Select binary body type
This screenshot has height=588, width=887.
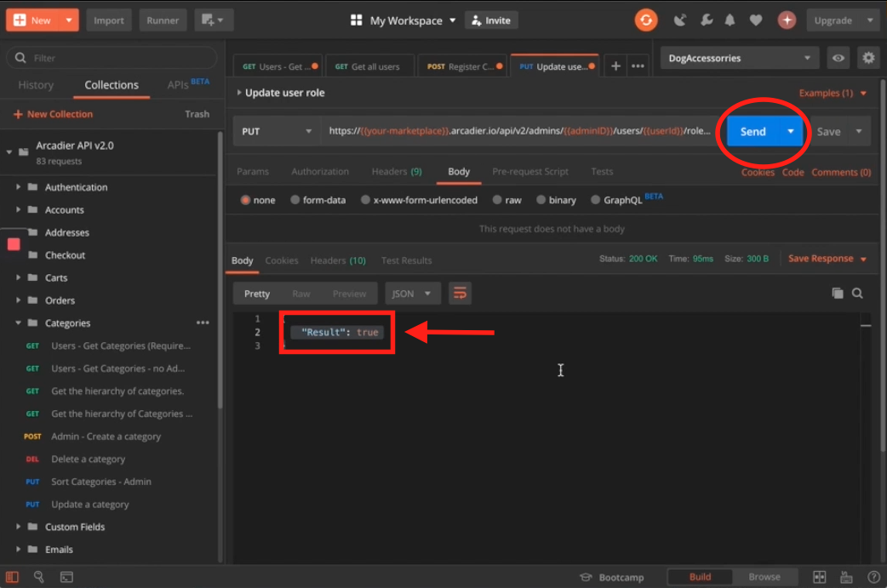click(541, 200)
